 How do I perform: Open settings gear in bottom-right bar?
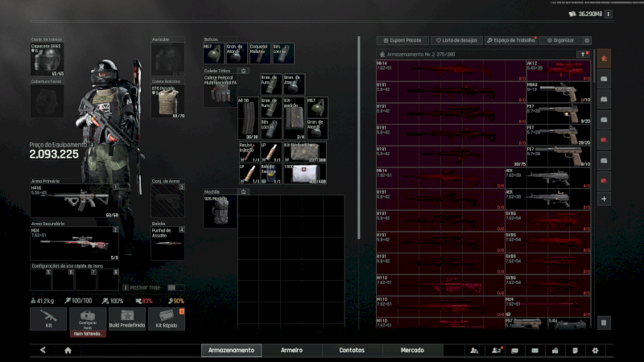(595, 351)
